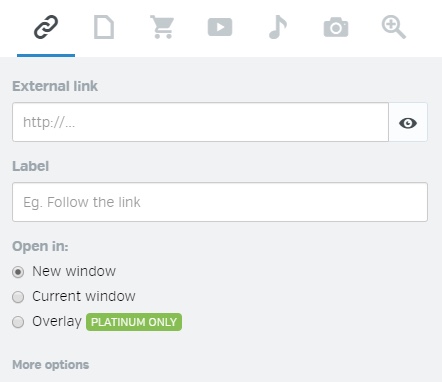Click the Overlay option label text

57,322
